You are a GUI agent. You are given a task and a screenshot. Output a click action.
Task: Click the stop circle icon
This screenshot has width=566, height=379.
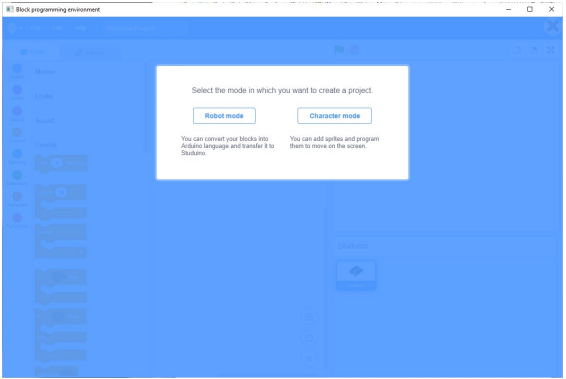pos(354,50)
